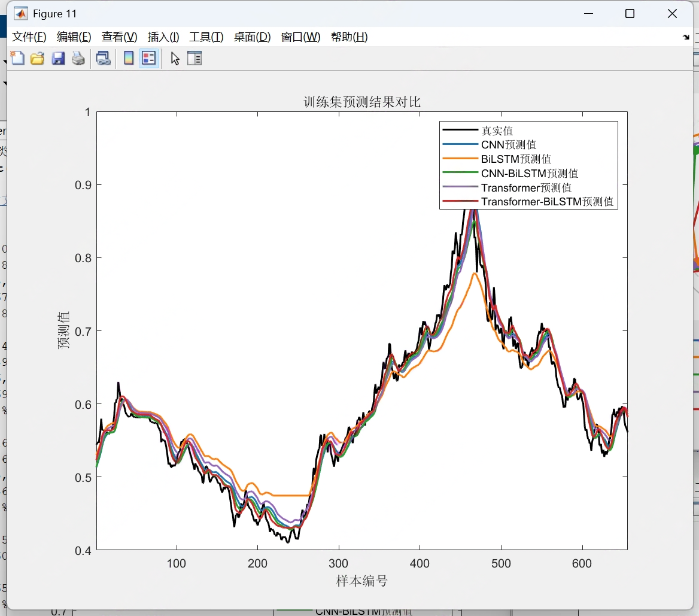The image size is (699, 616).
Task: Click the x-axis label 样本编号
Action: (362, 581)
